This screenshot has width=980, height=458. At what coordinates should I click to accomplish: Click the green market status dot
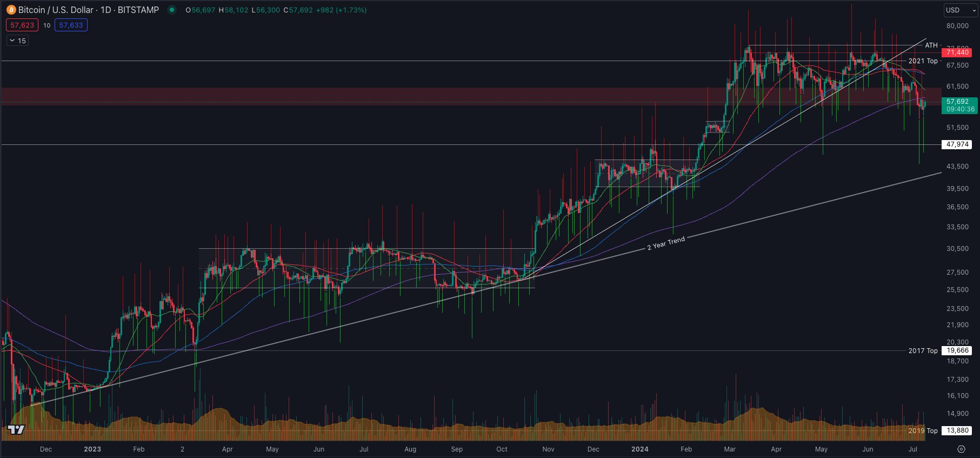pyautogui.click(x=172, y=10)
